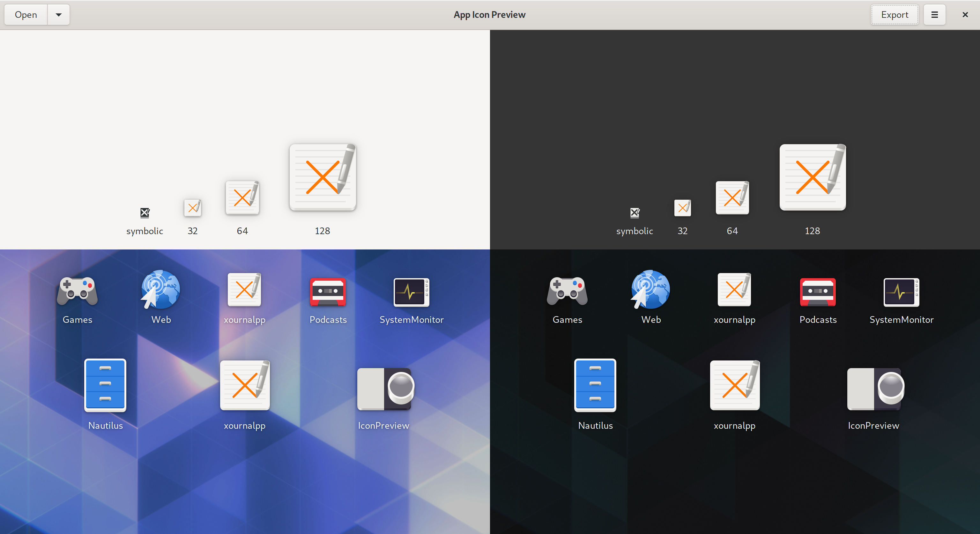Click 'symbolic' label in light panel

point(145,231)
